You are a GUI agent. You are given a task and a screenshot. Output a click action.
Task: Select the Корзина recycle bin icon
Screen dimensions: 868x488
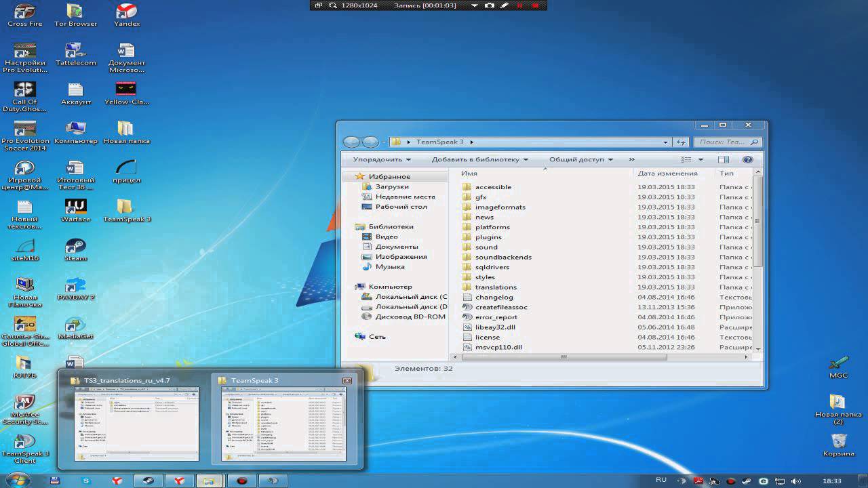(838, 445)
